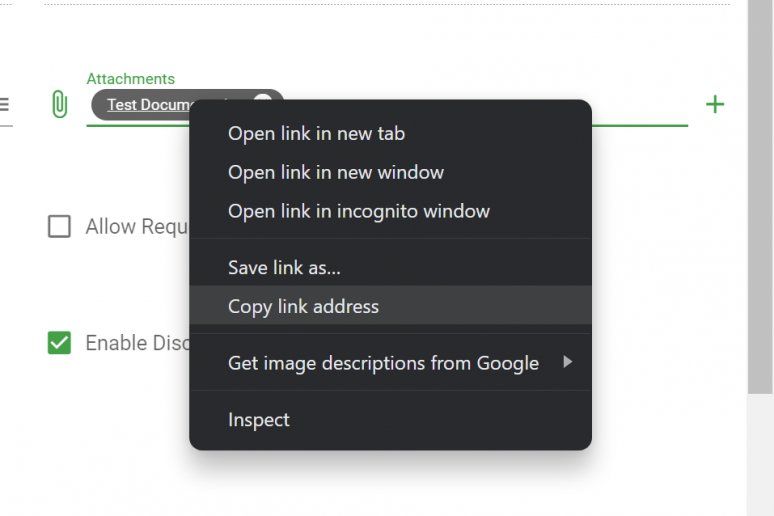Open Get image descriptions from Google

point(383,363)
